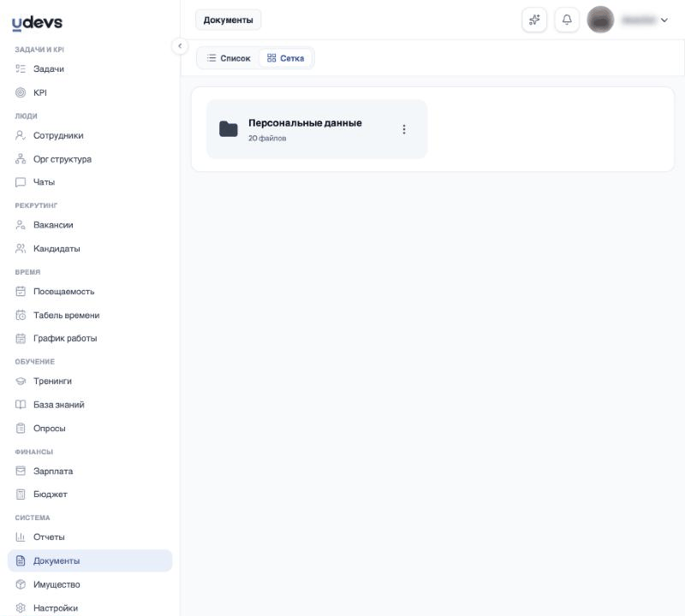The width and height of the screenshot is (685, 616).
Task: Click the Бюджет calculator icon
Action: pyautogui.click(x=21, y=495)
